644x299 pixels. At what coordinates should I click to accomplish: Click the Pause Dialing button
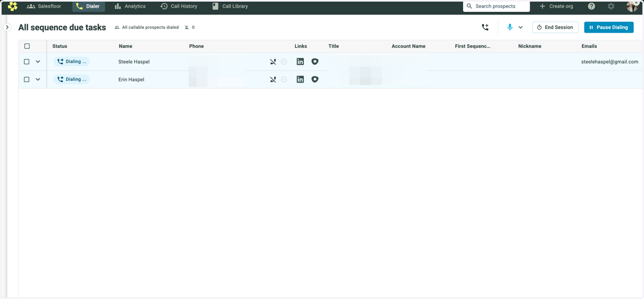[609, 27]
